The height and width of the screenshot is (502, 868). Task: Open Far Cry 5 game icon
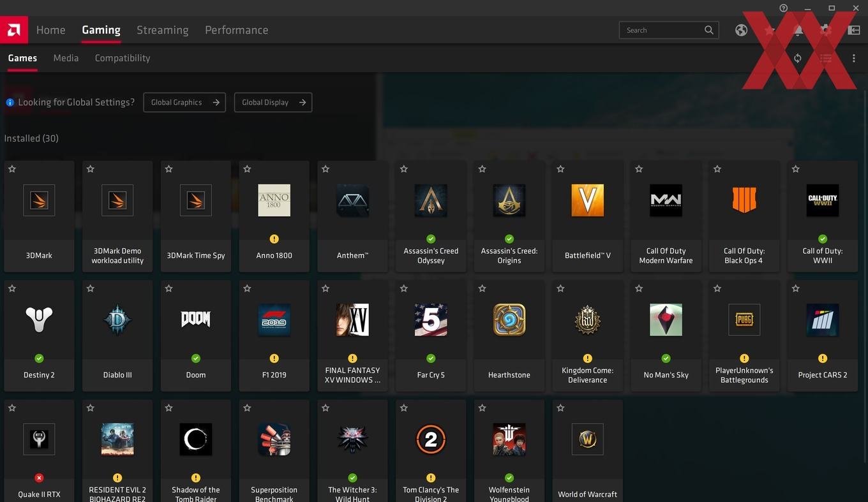(431, 320)
